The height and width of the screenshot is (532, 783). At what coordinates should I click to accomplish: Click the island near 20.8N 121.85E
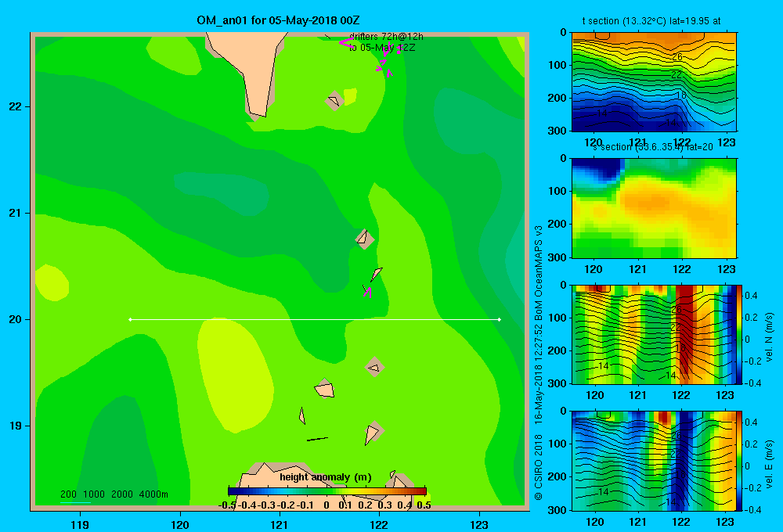(364, 239)
